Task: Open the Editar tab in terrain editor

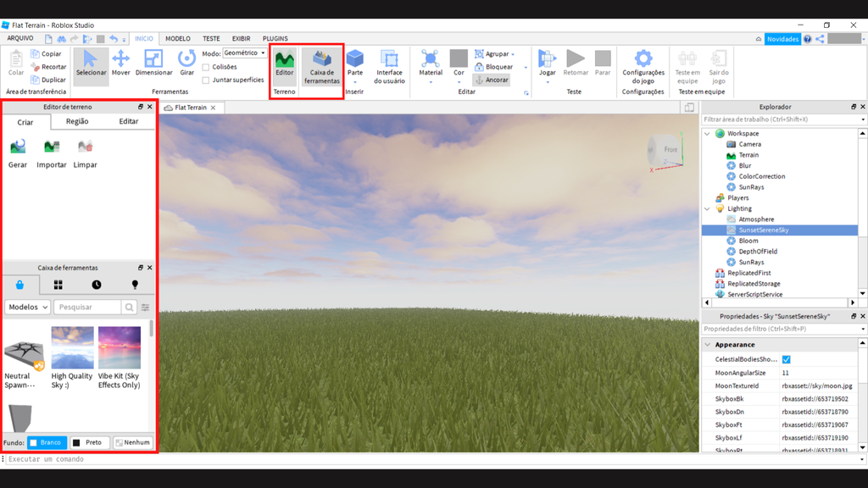Action: [x=129, y=121]
